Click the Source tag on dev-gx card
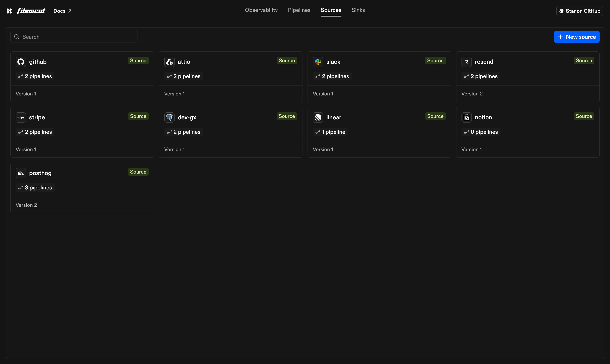The width and height of the screenshot is (610, 364). pos(287,116)
